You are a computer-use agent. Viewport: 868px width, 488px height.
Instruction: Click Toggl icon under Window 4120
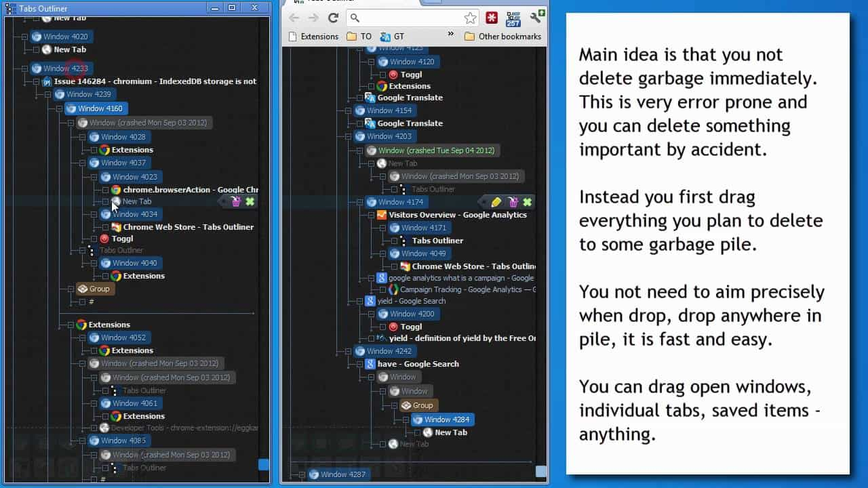coord(393,75)
